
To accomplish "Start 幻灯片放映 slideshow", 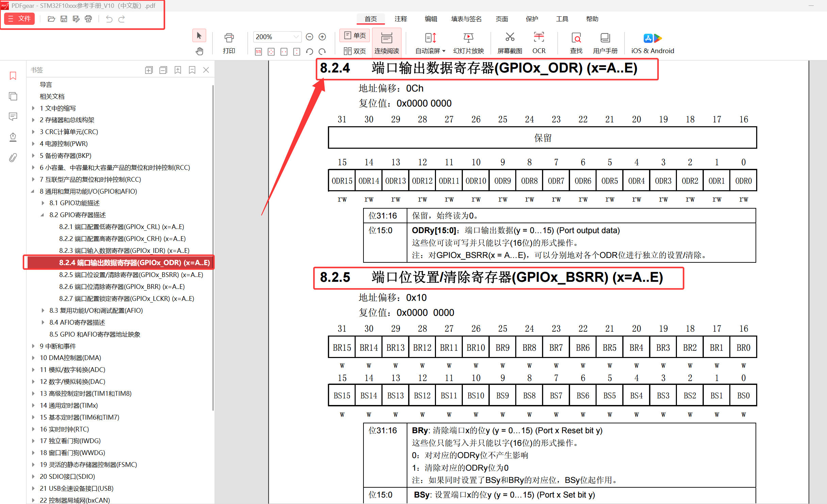I will pyautogui.click(x=469, y=44).
